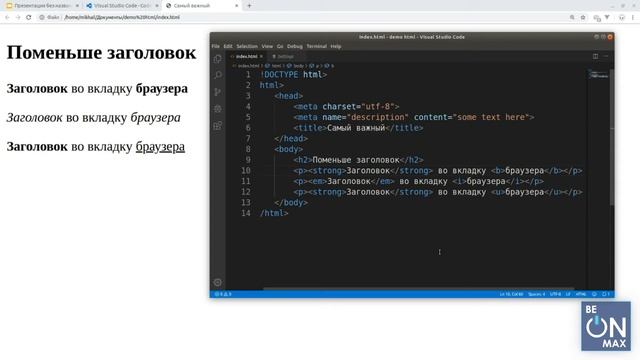
Task: Open the Explorer icon in VS Code activity bar
Action: click(218, 59)
